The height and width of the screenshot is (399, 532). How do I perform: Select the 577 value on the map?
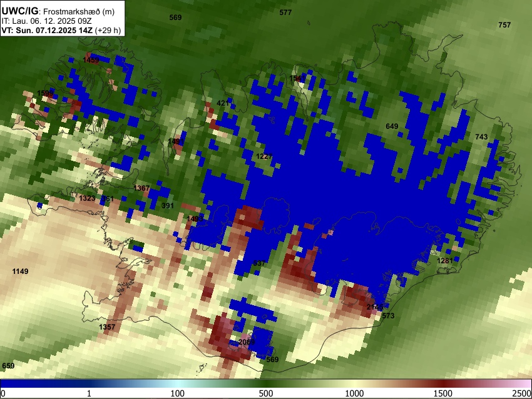285,13
